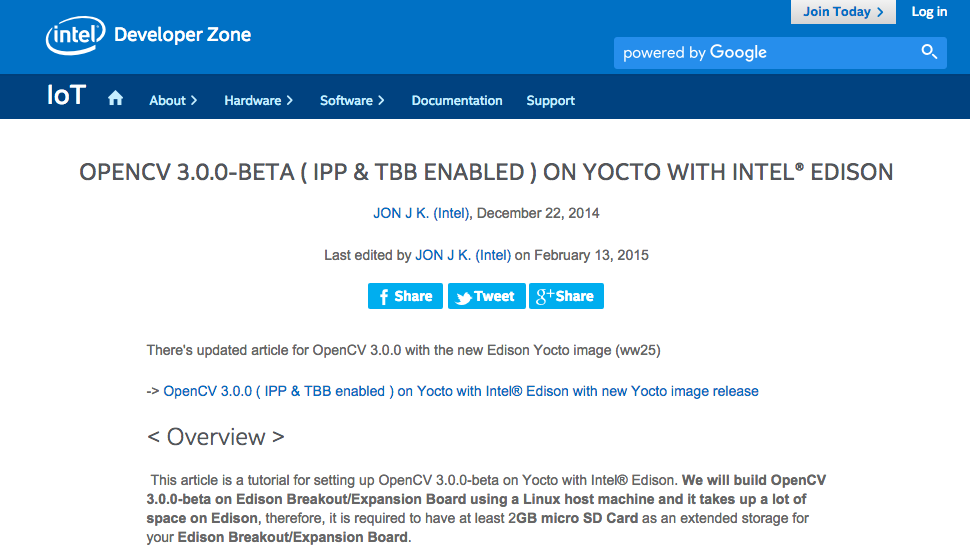Open the Documentation menu item
970x559 pixels.
(x=457, y=100)
